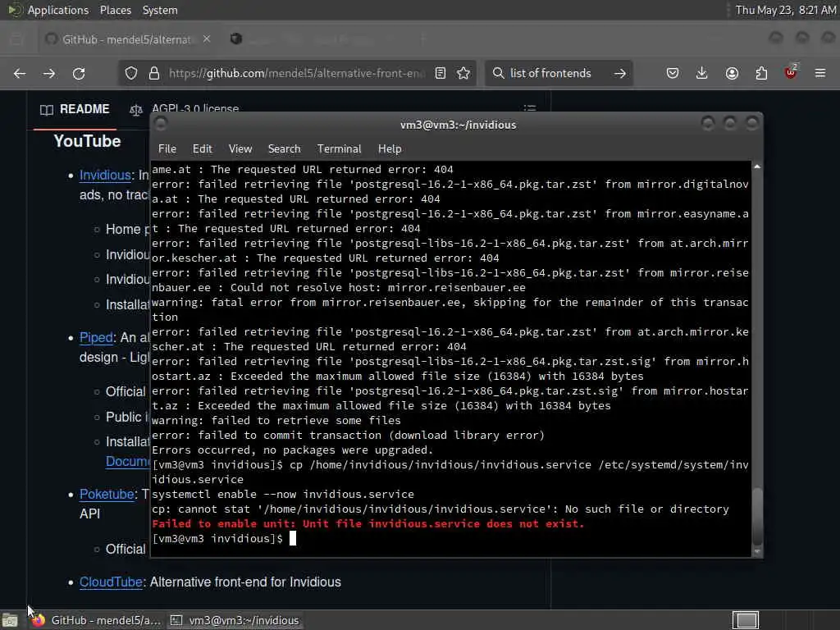
Task: Switch to vm3@vm3 terminal taskbar button
Action: coord(234,620)
